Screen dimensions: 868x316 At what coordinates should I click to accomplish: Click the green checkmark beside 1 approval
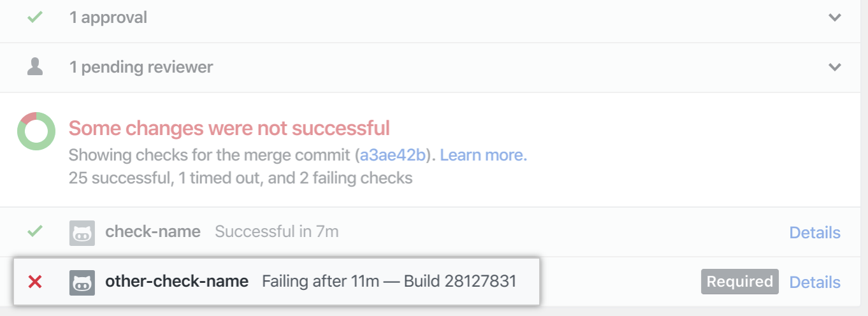point(35,17)
